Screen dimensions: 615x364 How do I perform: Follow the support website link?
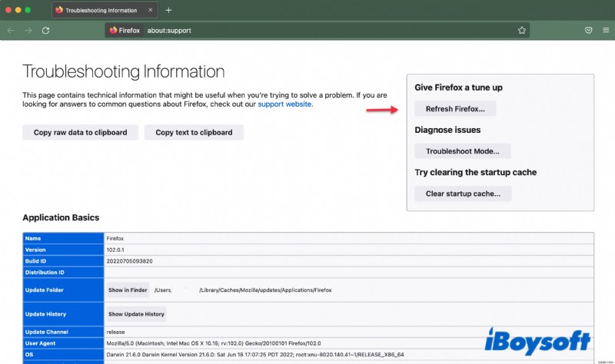284,104
